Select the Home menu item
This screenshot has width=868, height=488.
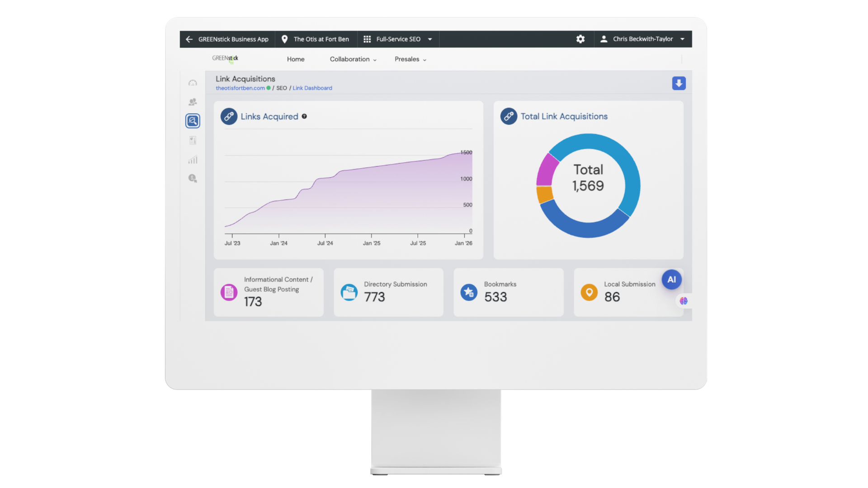pyautogui.click(x=296, y=59)
